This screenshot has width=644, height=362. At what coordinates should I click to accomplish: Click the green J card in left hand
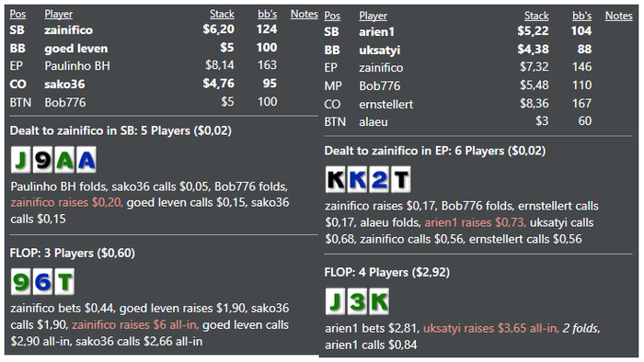pyautogui.click(x=20, y=160)
